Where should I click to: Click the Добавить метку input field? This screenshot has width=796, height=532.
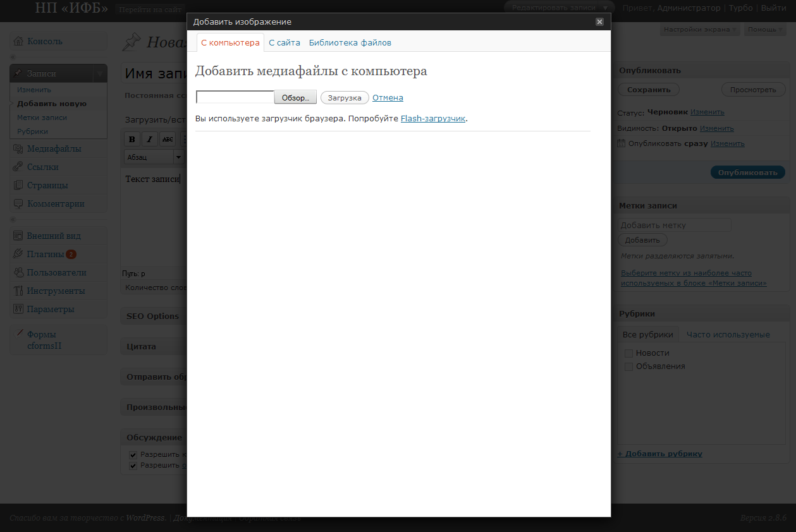click(673, 225)
